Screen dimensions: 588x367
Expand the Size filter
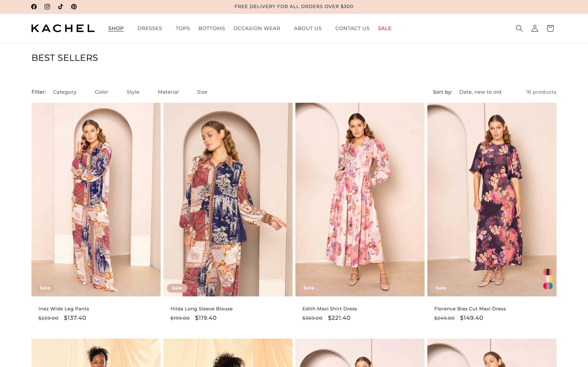202,92
